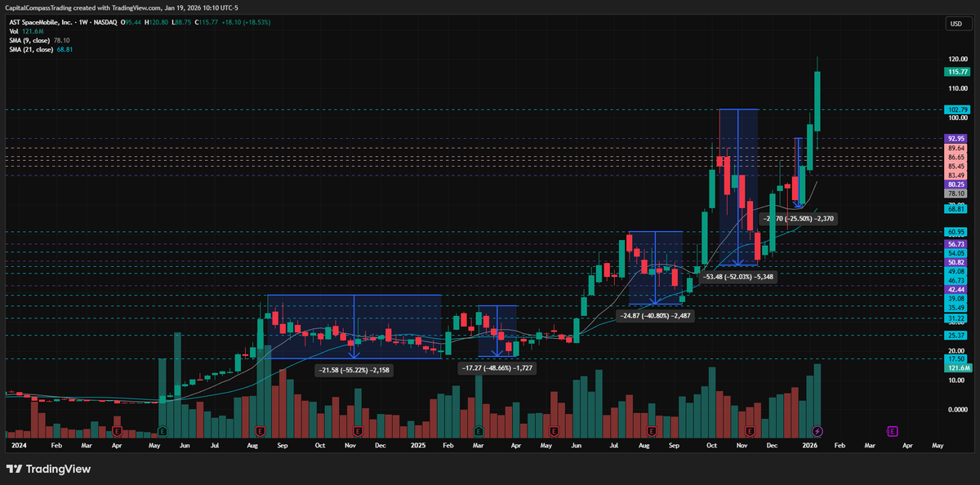Click the current price label 115.77

[x=956, y=72]
